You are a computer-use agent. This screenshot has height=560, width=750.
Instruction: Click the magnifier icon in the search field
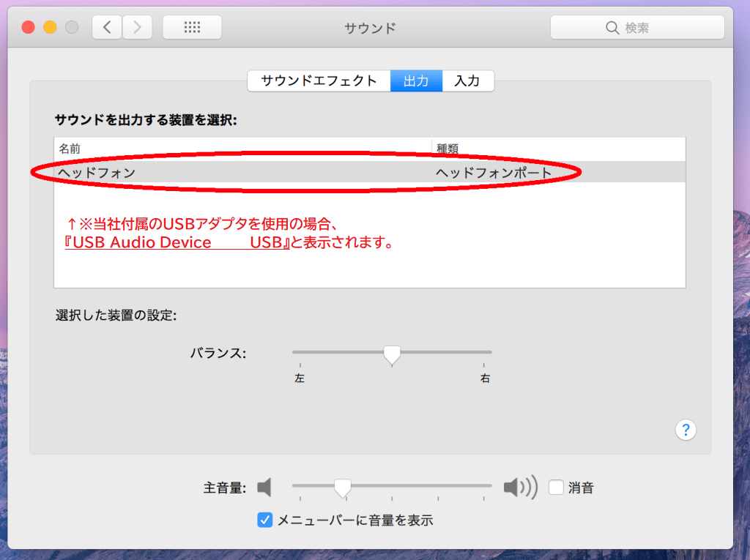point(612,28)
